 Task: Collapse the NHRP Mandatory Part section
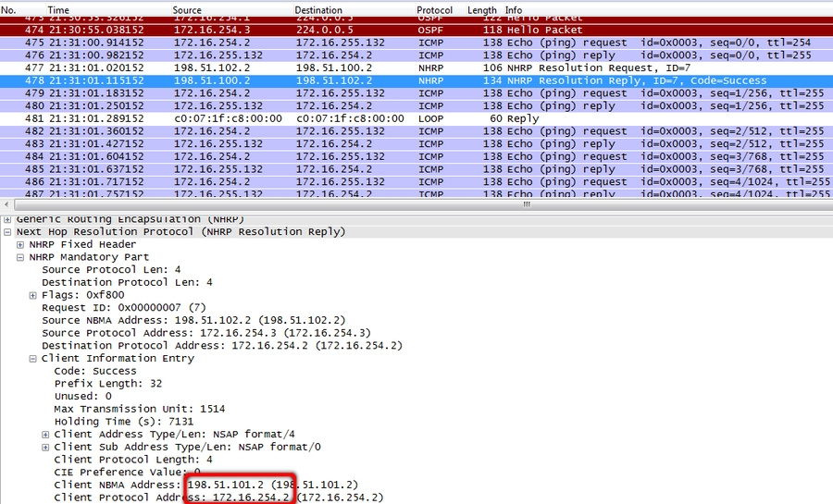20,257
